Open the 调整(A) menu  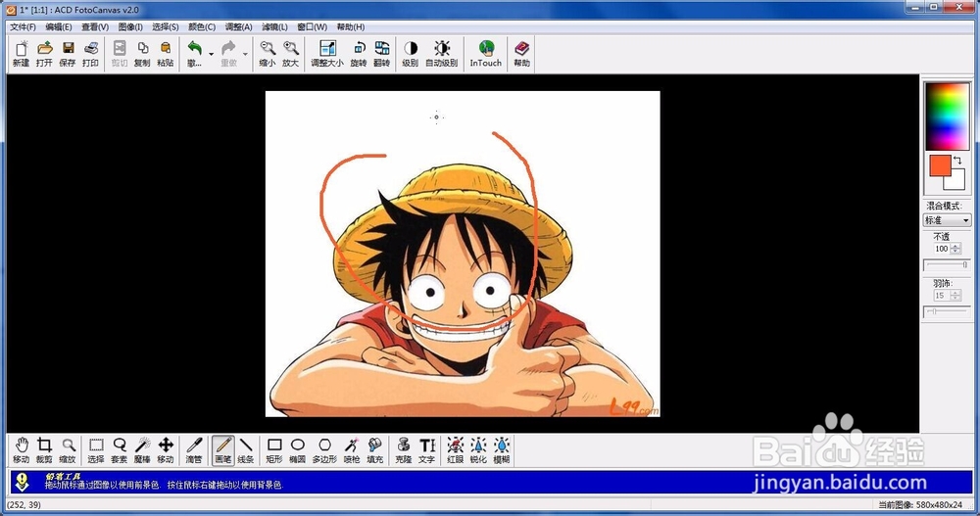click(x=239, y=26)
